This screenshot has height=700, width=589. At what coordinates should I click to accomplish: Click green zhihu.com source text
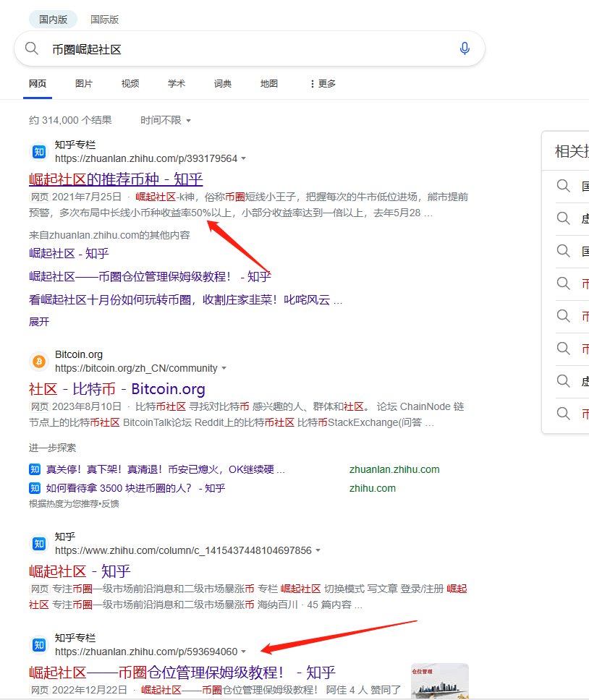pyautogui.click(x=373, y=488)
